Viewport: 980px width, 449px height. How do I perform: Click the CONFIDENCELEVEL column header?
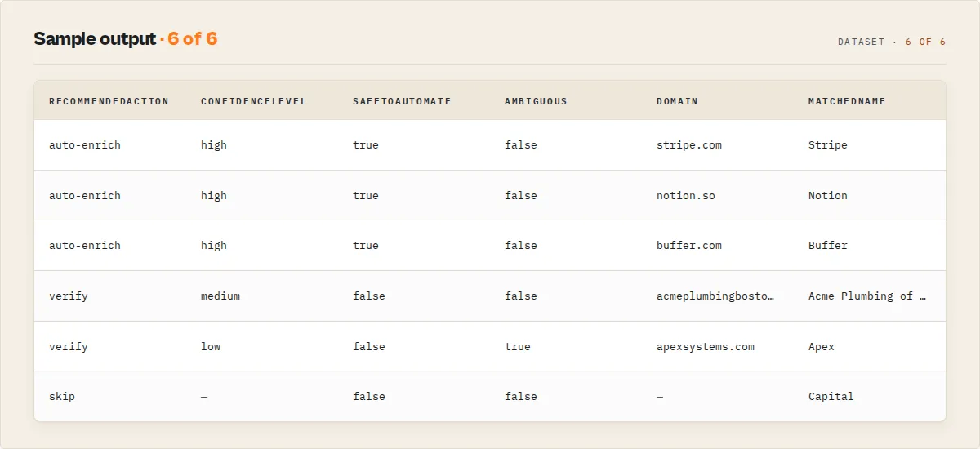point(253,101)
